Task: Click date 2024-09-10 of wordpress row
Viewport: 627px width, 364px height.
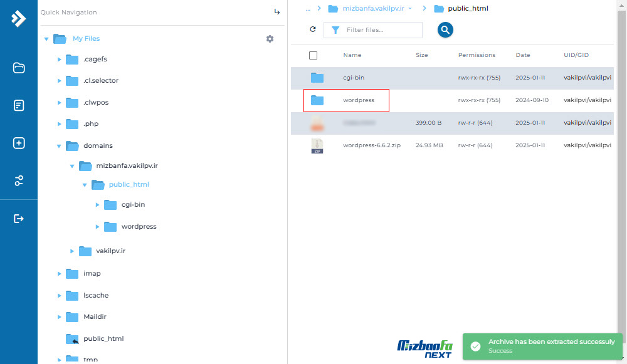Action: 532,100
